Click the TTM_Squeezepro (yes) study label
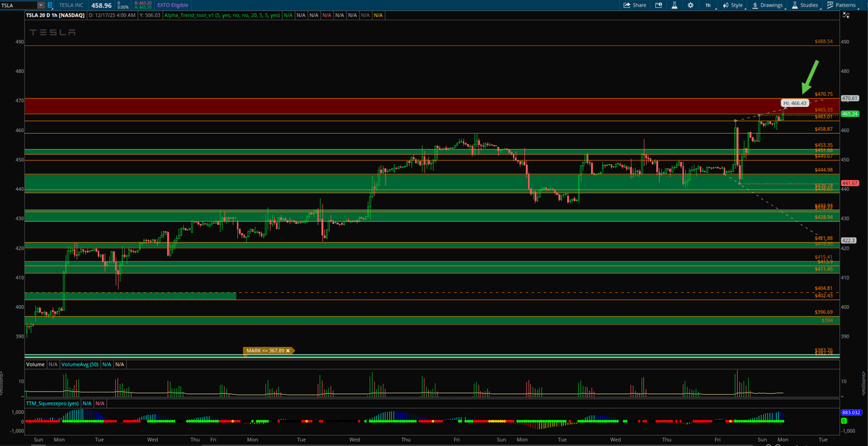This screenshot has width=868, height=446. click(51, 403)
